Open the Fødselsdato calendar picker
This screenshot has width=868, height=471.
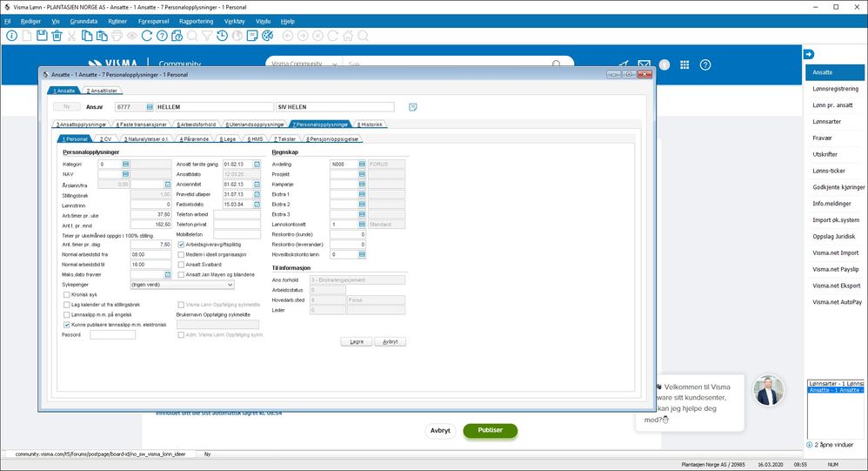tap(257, 204)
